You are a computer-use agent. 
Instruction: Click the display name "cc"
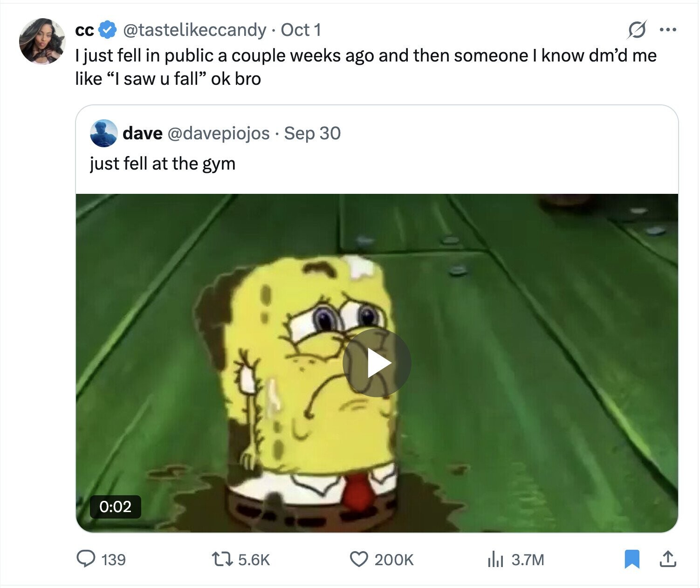(x=84, y=30)
